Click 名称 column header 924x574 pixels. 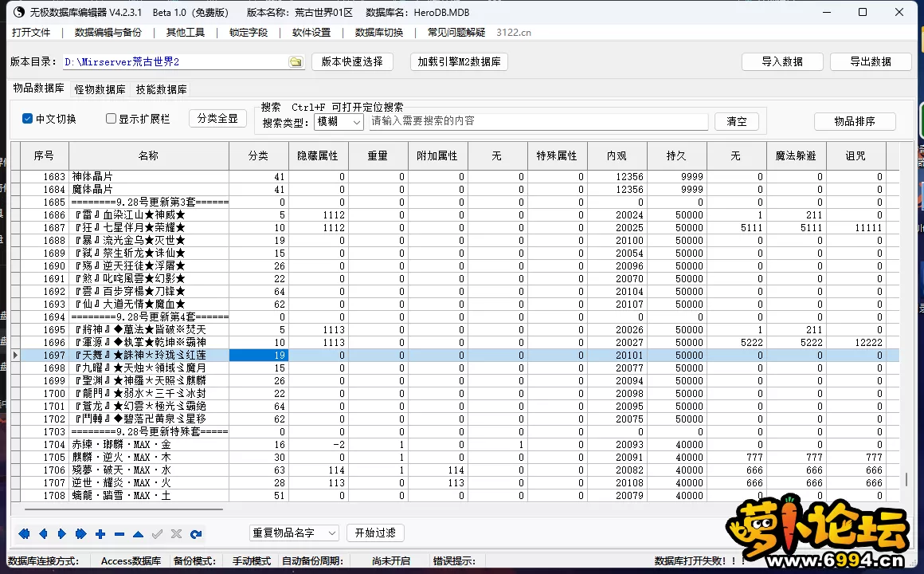point(148,155)
